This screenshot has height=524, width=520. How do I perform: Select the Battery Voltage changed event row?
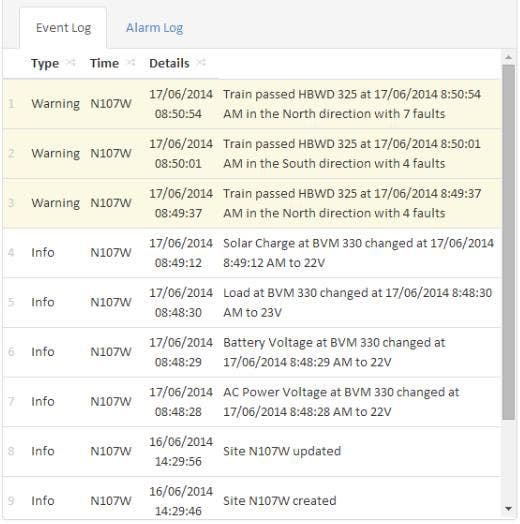coord(252,352)
